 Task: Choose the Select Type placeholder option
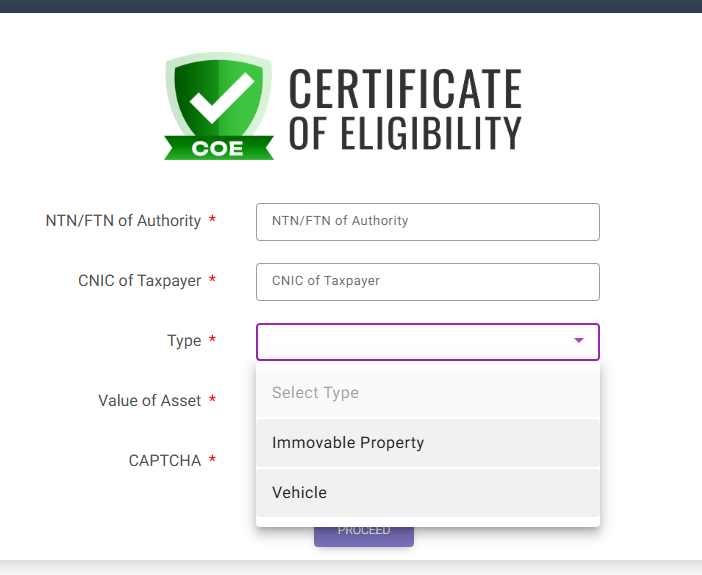(428, 393)
